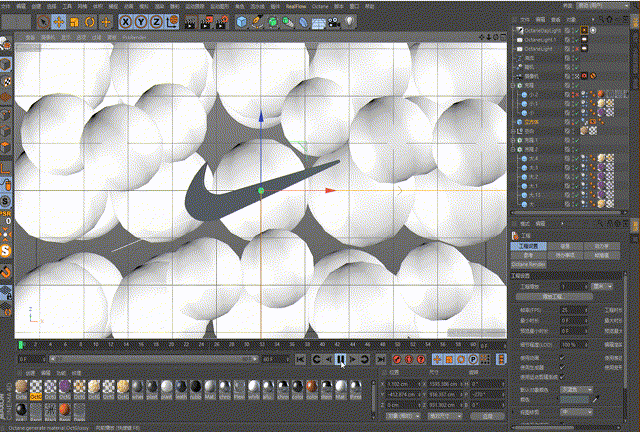Viewport: 640px width, 432px height.
Task: Select the highlighted first attribute tab
Action: [x=529, y=246]
